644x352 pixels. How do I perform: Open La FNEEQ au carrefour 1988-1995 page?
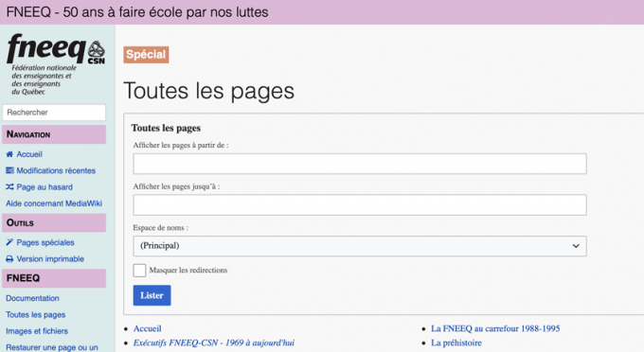tap(495, 328)
